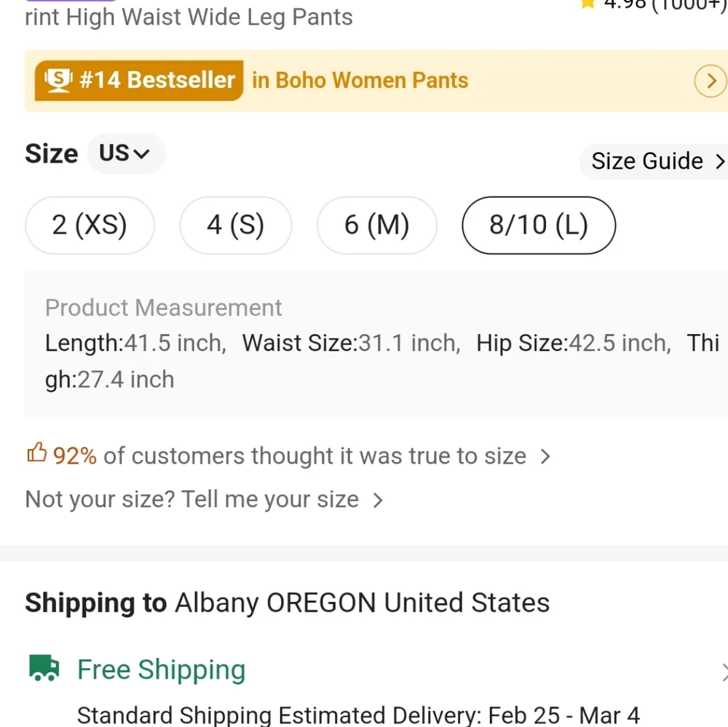This screenshot has height=727, width=728.
Task: Select size 2 (XS)
Action: click(x=90, y=225)
